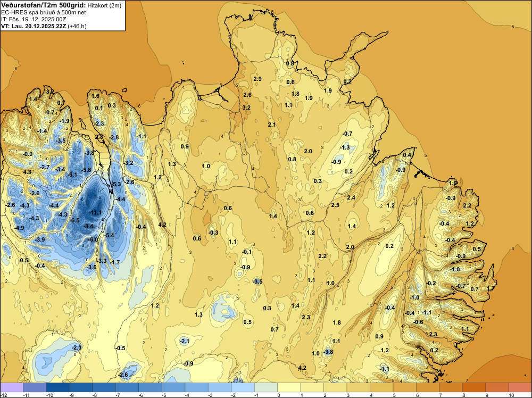
Task: Click the map title 'Veðurstofan/T2m 500grid:'
Action: [44, 5]
